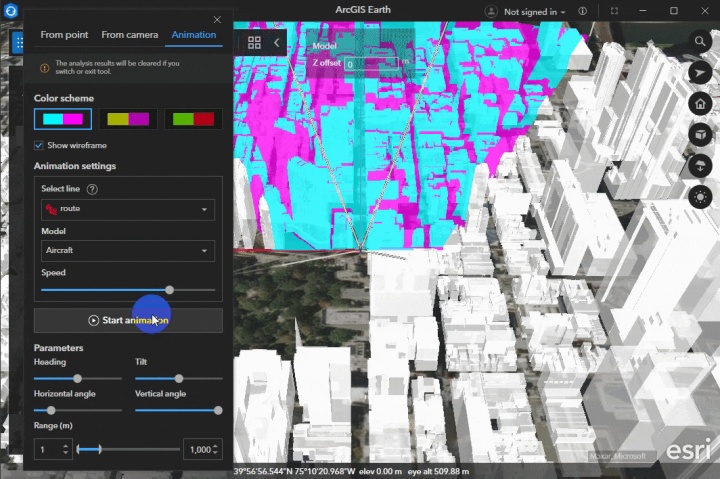Open the grid toolbox icon
The height and width of the screenshot is (479, 720).
coord(254,43)
